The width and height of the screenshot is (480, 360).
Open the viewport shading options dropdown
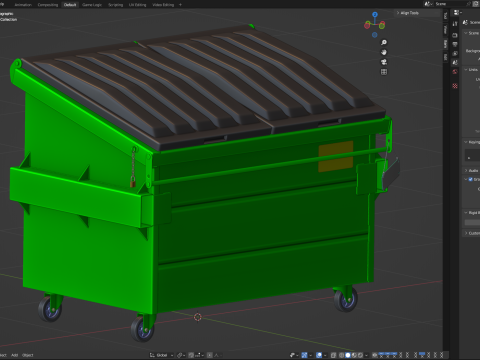click(x=366, y=355)
